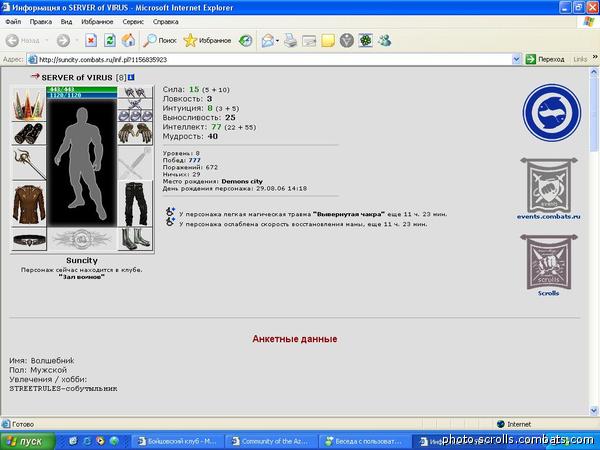
Task: Refresh the page with green arrows icon
Action: click(110, 40)
